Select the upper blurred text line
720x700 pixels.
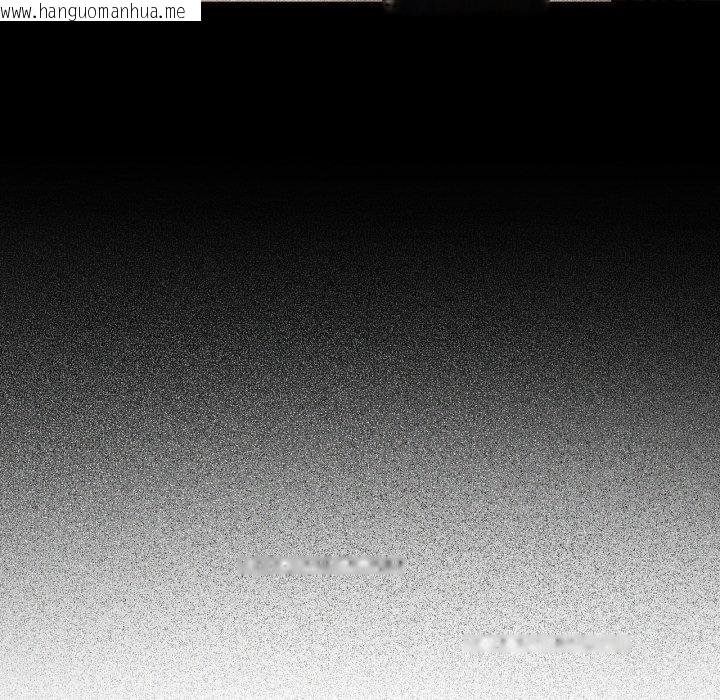pos(322,566)
